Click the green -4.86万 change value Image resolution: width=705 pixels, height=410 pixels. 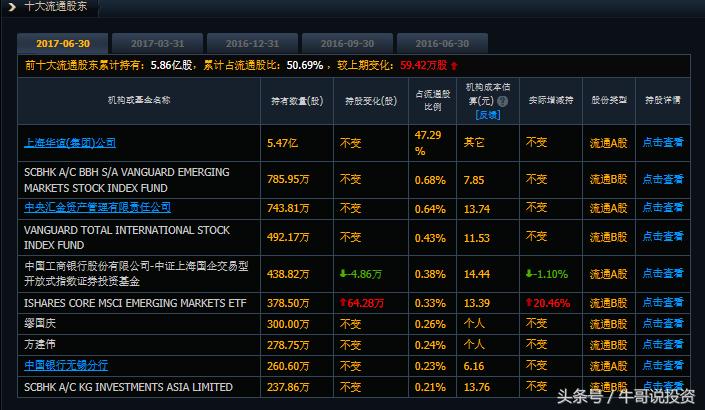[x=361, y=274]
